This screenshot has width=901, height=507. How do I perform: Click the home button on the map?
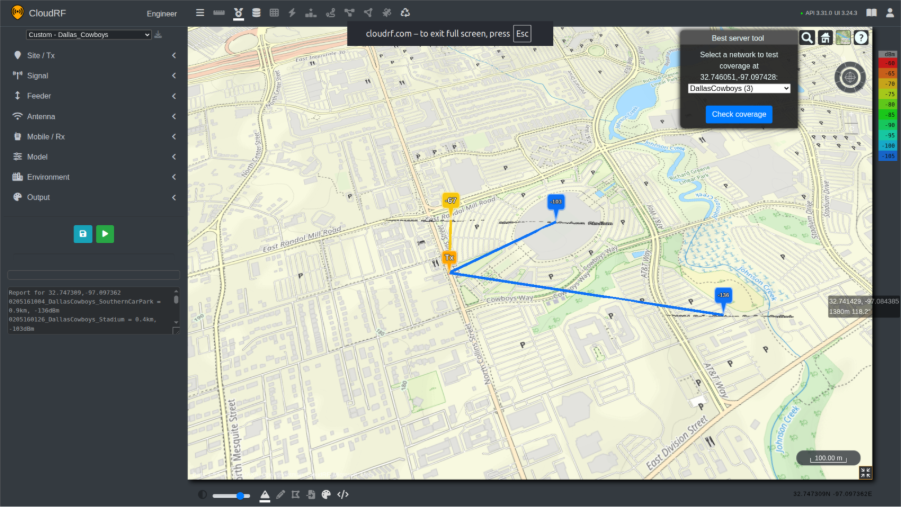(x=825, y=38)
